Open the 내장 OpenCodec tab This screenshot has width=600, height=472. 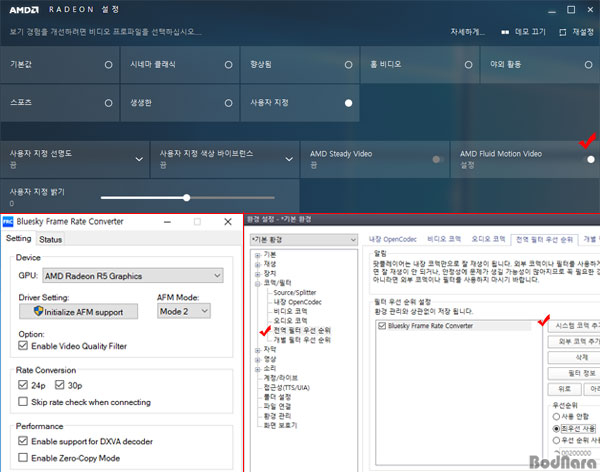pyautogui.click(x=393, y=239)
